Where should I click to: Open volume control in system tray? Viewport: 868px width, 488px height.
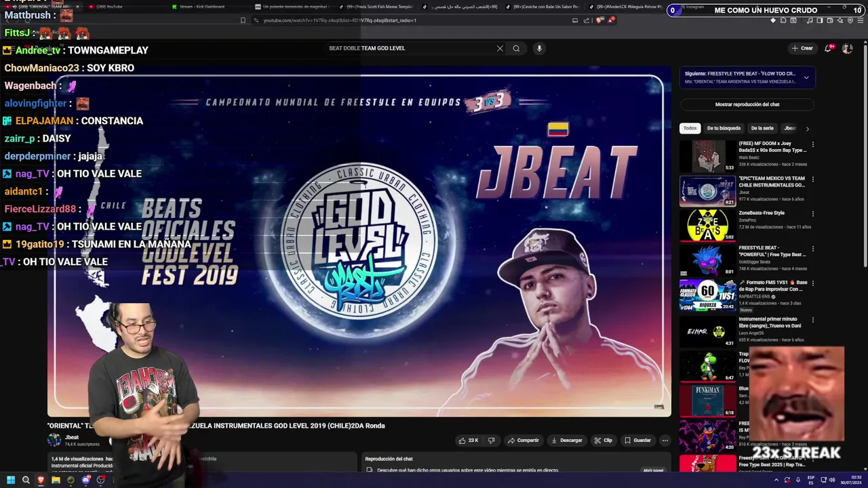point(832,480)
